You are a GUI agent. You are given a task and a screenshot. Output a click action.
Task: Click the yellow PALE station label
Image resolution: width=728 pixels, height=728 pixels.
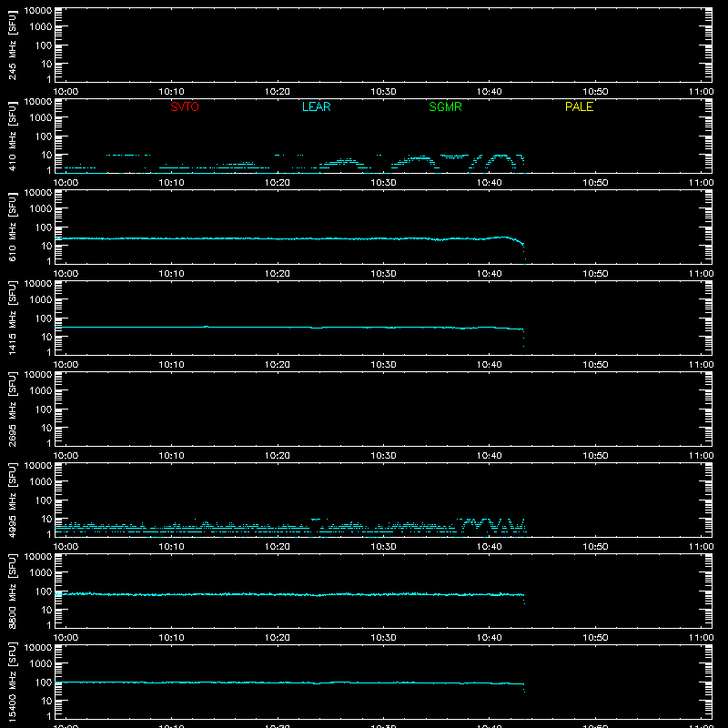pyautogui.click(x=579, y=106)
